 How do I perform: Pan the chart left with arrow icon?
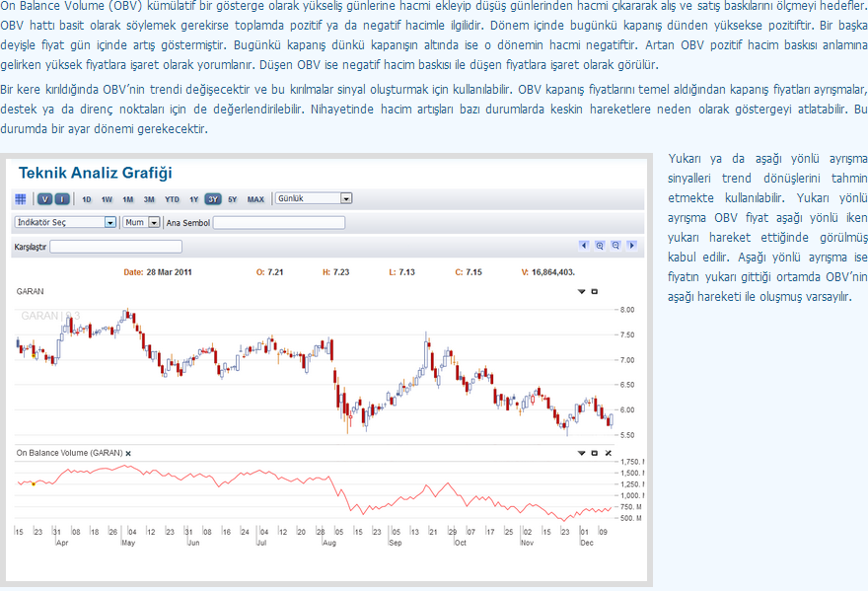584,246
